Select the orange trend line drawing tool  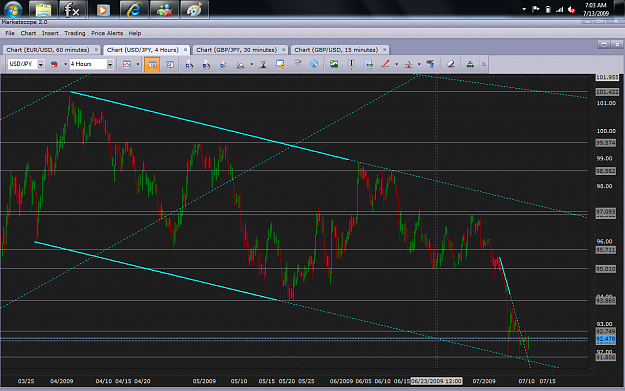385,64
